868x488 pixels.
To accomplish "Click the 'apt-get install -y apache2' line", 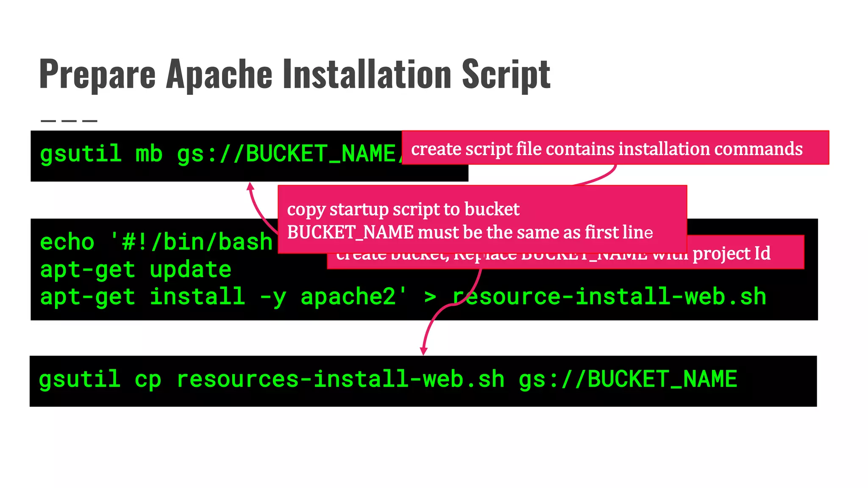I will click(403, 297).
